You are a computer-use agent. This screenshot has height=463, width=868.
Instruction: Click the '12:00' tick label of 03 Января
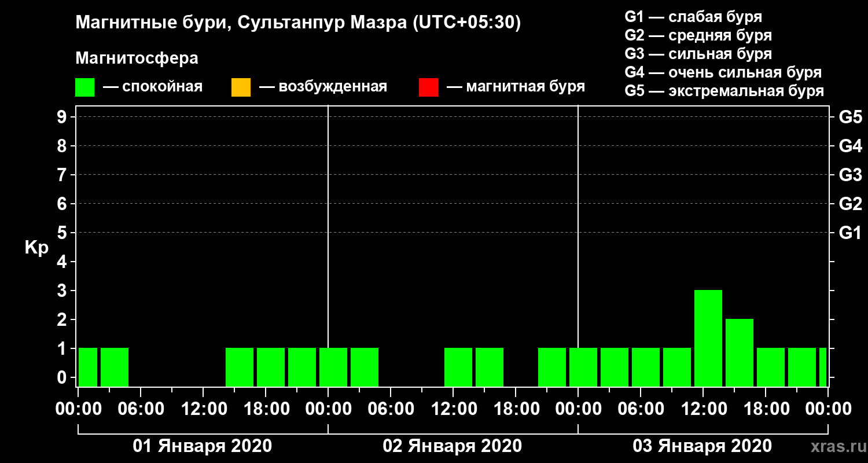(x=703, y=409)
